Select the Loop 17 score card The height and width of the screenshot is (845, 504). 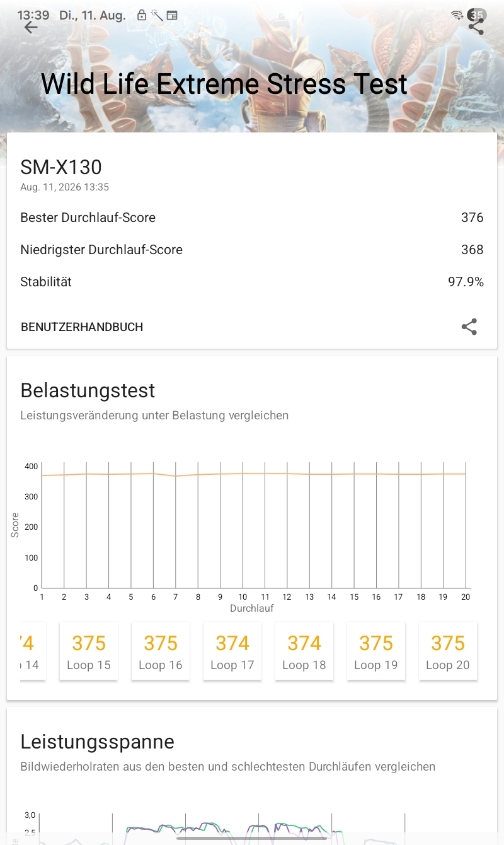(x=232, y=651)
